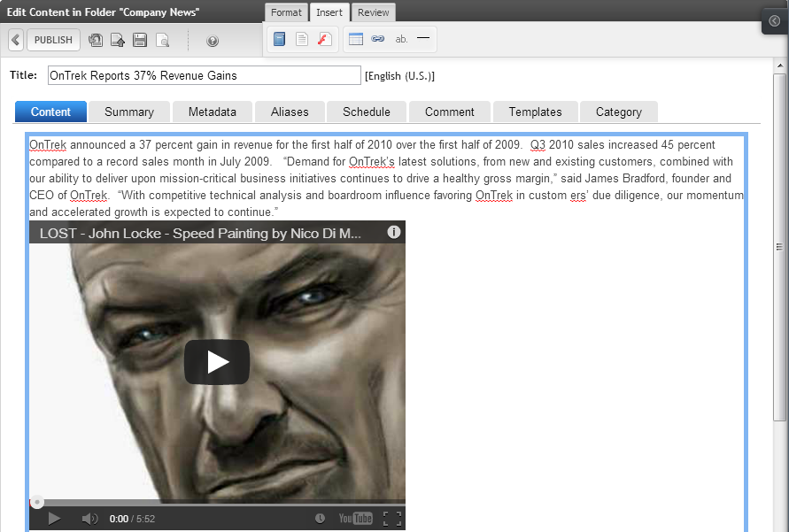The image size is (789, 532).
Task: Insert a horizontal line
Action: tap(423, 38)
